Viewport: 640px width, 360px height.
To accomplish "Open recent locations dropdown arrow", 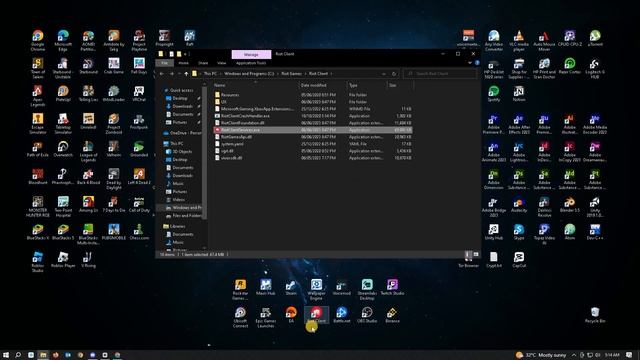I will tap(179, 74).
